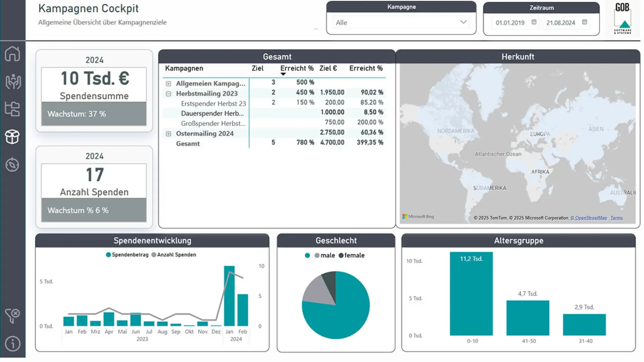The height and width of the screenshot is (362, 644).
Task: Click the 11,2 Tsd. bar label
Action: coord(471,259)
